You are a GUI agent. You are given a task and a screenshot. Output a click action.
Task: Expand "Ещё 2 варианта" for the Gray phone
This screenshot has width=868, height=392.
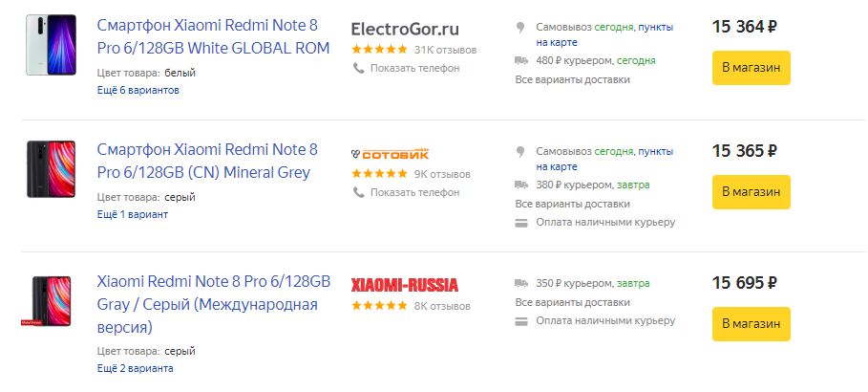tap(136, 368)
